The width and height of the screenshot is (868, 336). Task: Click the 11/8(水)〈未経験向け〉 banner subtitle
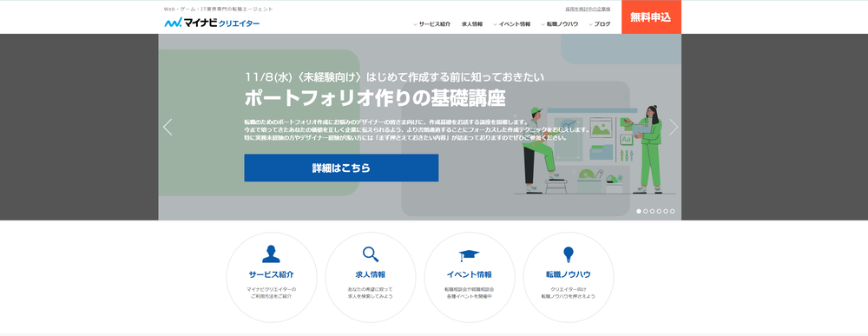tap(394, 76)
